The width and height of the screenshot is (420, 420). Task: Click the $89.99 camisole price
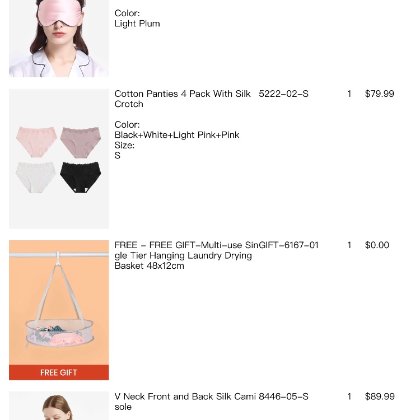tap(380, 396)
